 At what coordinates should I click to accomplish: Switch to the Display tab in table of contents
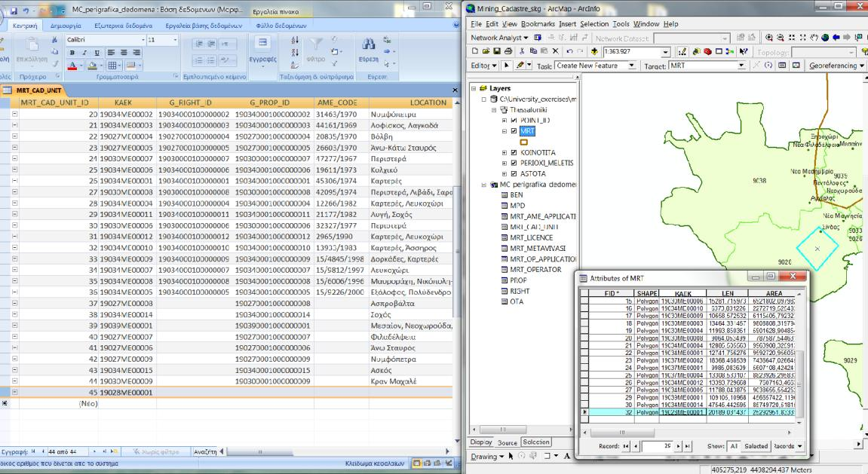[481, 442]
